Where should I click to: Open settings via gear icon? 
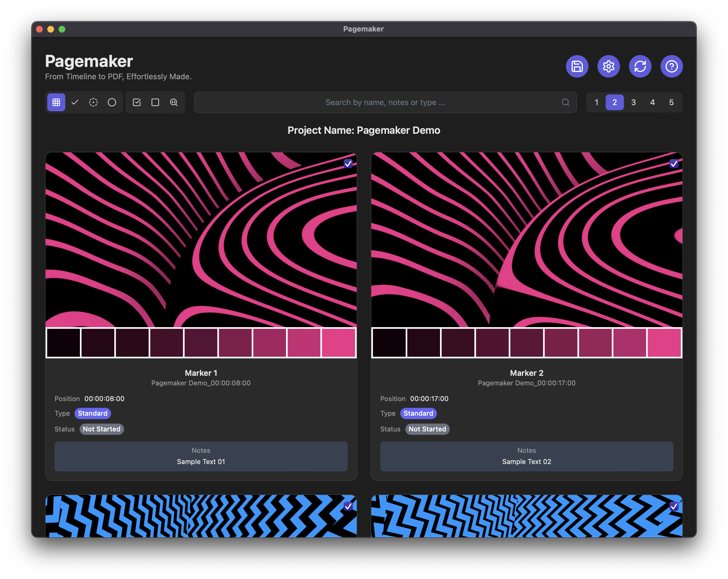point(608,66)
